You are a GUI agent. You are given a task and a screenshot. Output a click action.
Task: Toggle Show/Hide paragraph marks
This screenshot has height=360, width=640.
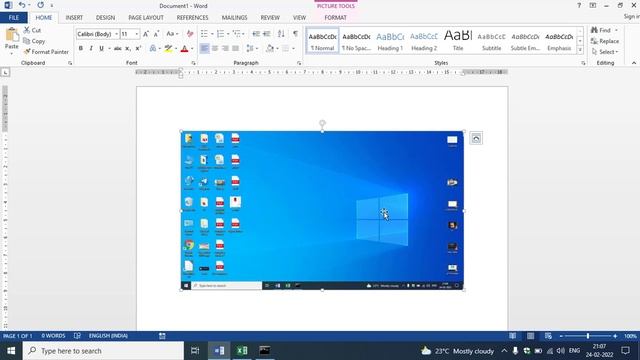coord(295,34)
